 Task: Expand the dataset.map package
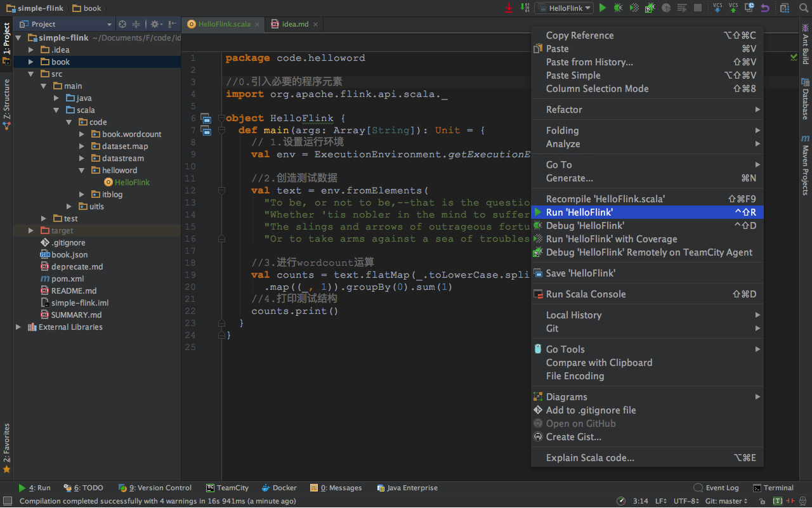82,147
